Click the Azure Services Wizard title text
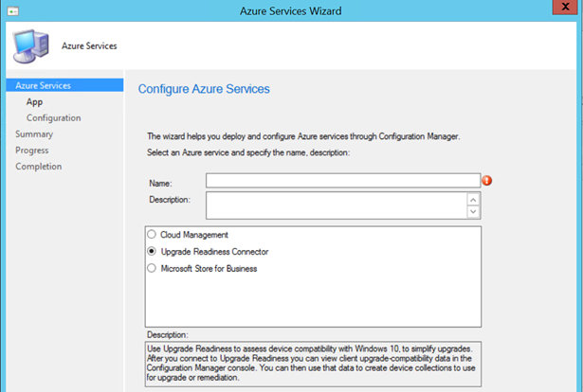Viewport: 583px width, 392px height. 291,11
